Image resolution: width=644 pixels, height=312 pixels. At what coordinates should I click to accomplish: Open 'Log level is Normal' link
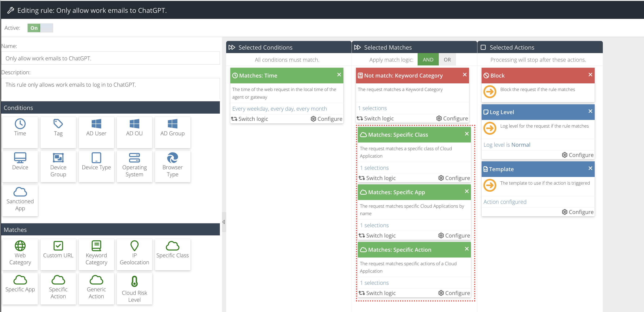507,145
